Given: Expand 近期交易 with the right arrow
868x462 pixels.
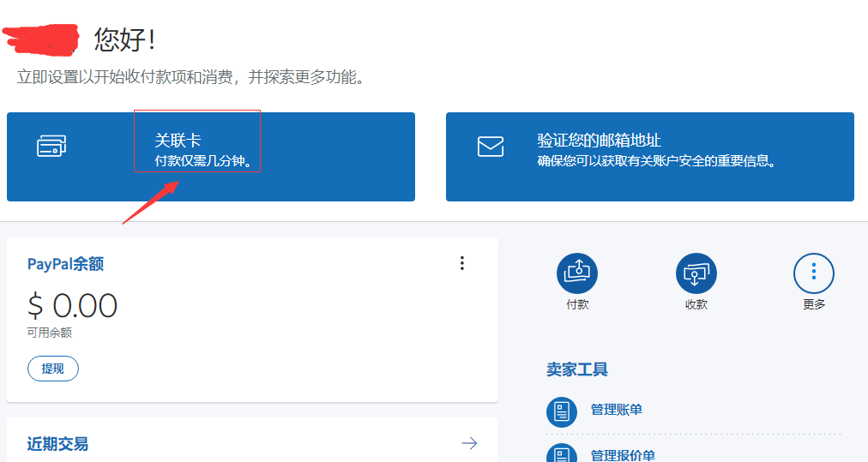Looking at the screenshot, I should 469,443.
